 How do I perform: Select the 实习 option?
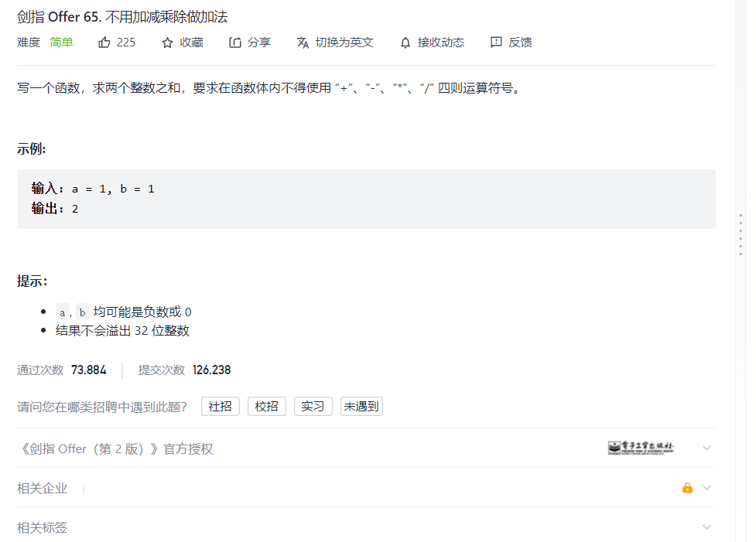pos(313,407)
